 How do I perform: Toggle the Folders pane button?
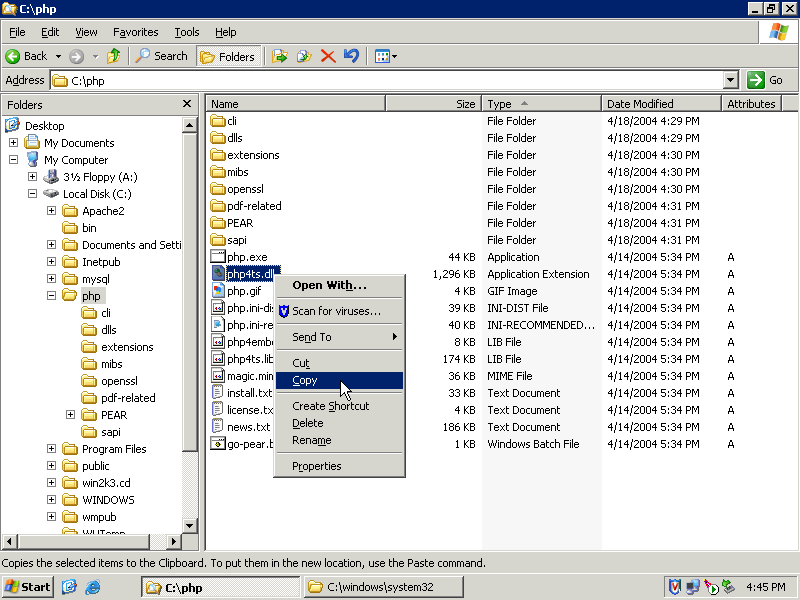(x=228, y=56)
